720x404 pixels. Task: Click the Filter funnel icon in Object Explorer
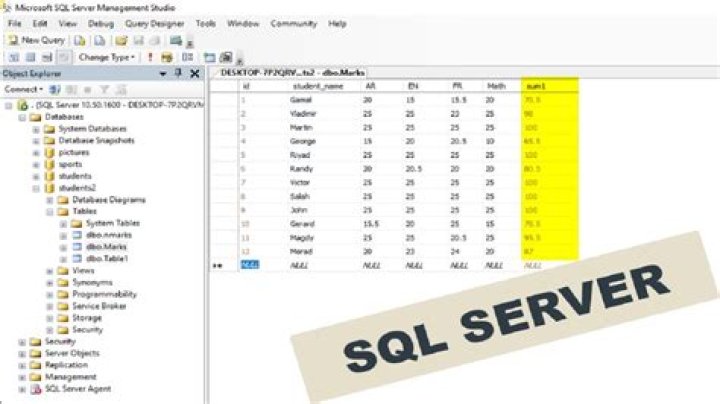click(104, 90)
